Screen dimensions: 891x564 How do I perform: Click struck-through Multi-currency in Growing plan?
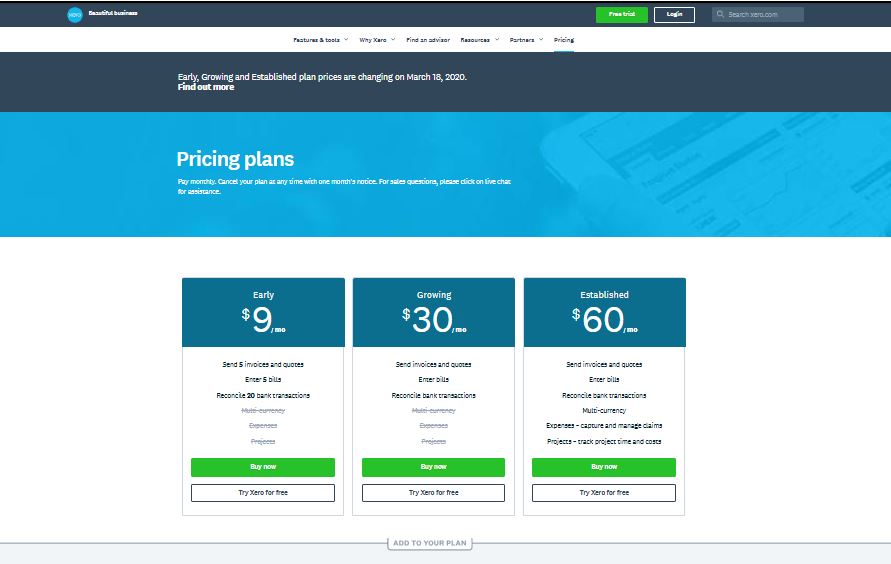(x=434, y=410)
